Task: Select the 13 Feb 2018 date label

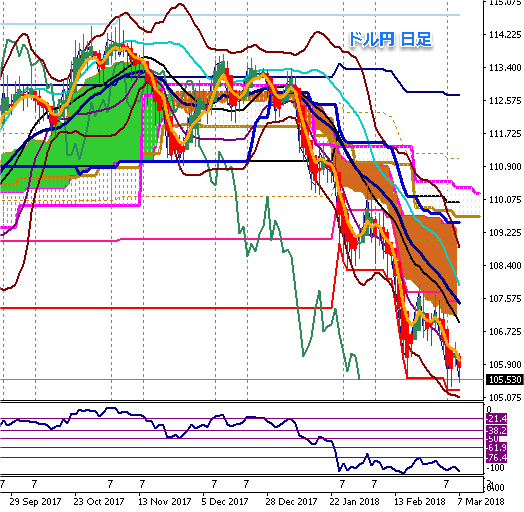Action: click(x=419, y=502)
